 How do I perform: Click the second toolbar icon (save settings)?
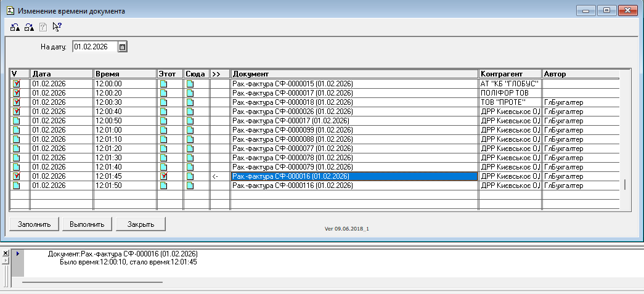tap(29, 27)
